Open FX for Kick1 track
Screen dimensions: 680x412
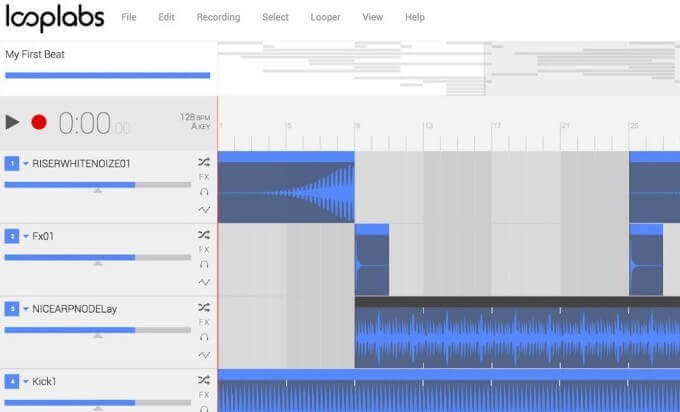click(x=204, y=395)
